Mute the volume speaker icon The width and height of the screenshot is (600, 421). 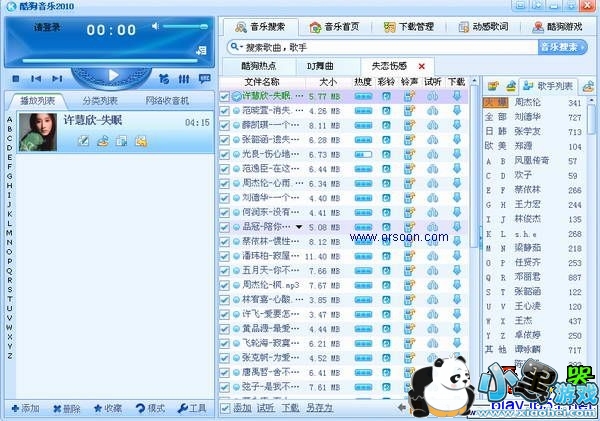(155, 26)
